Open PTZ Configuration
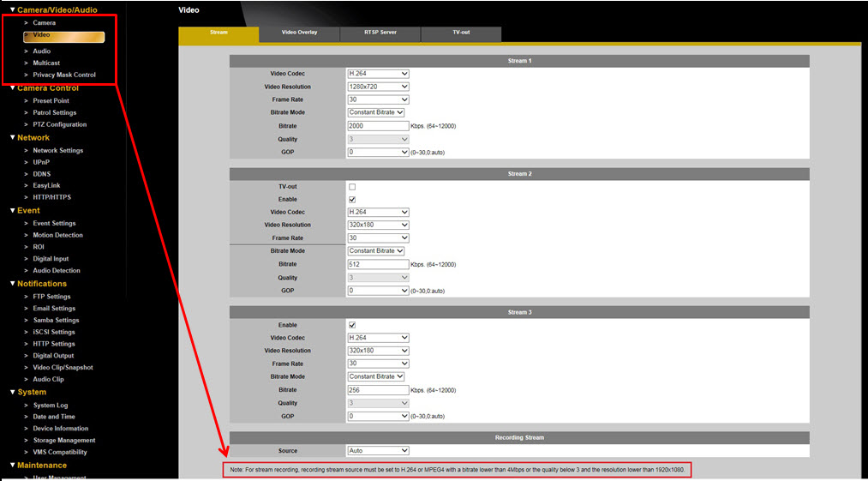868x481 pixels. click(60, 124)
